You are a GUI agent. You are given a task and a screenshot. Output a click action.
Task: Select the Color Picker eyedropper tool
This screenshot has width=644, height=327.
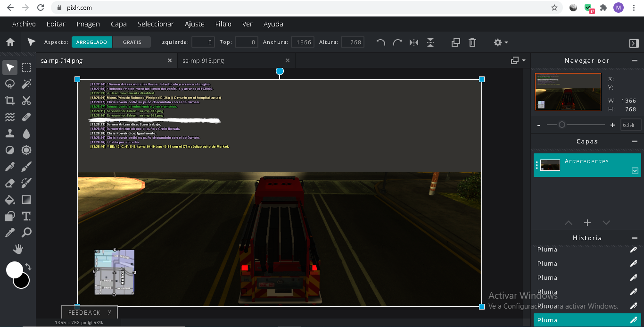10,233
